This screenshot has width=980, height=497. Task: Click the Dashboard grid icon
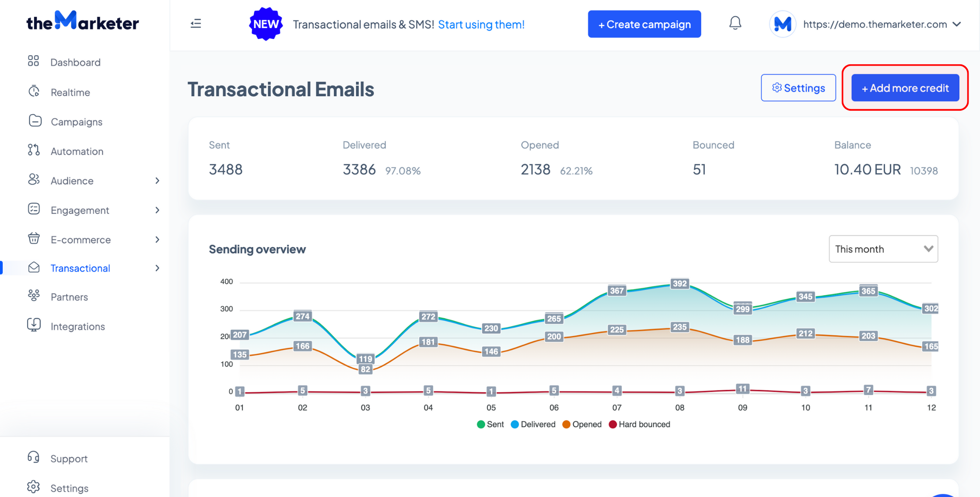coord(34,61)
